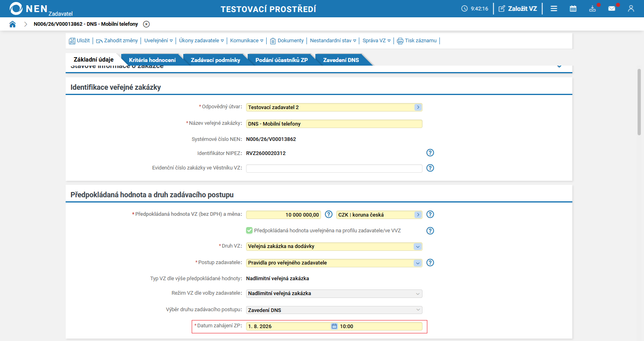This screenshot has height=341, width=644.
Task: Edit the Název veřejné zakázky field
Action: click(334, 124)
